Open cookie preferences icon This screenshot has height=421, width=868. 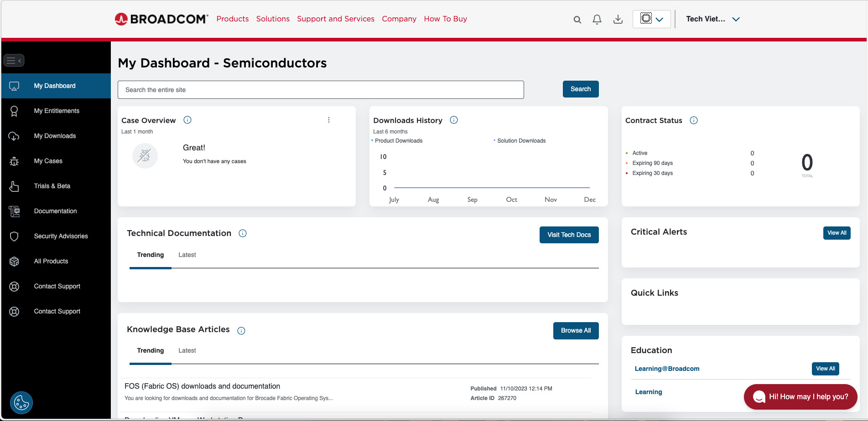[x=21, y=403]
